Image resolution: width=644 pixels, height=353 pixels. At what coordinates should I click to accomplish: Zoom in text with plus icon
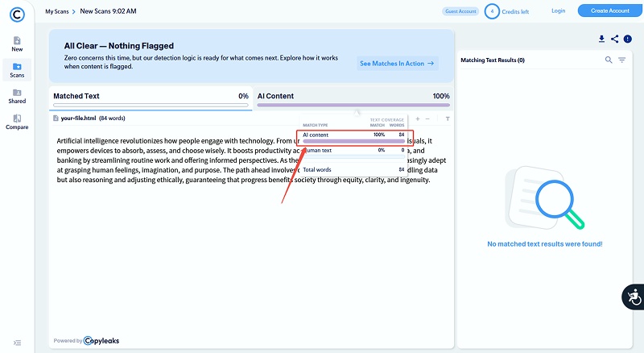click(417, 118)
